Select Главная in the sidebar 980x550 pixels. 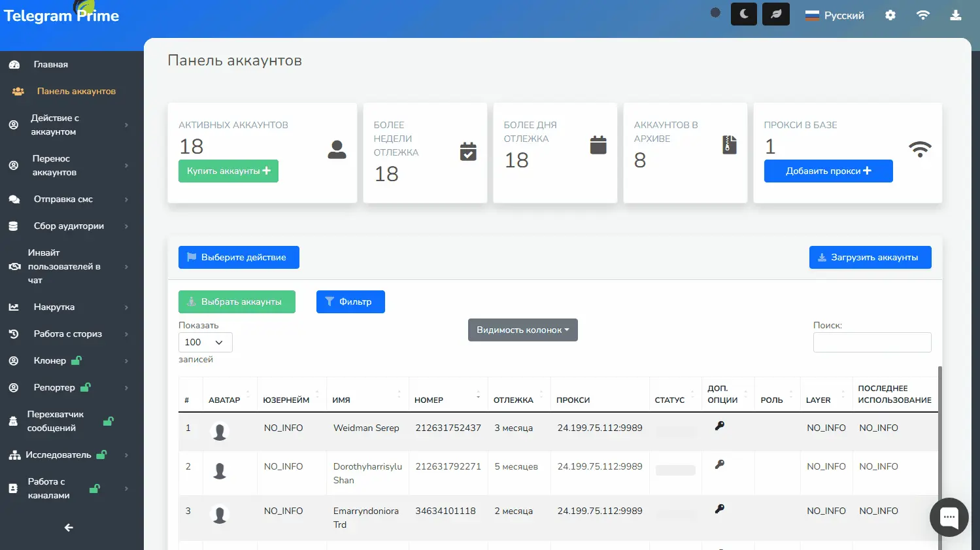point(50,64)
